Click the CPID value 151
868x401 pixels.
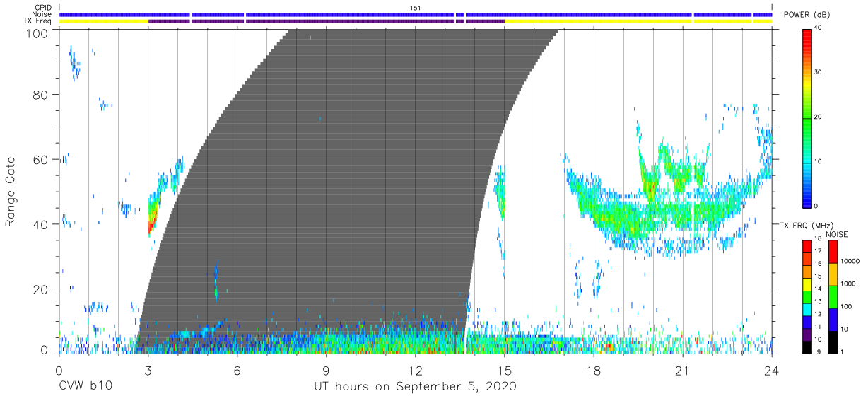click(416, 8)
